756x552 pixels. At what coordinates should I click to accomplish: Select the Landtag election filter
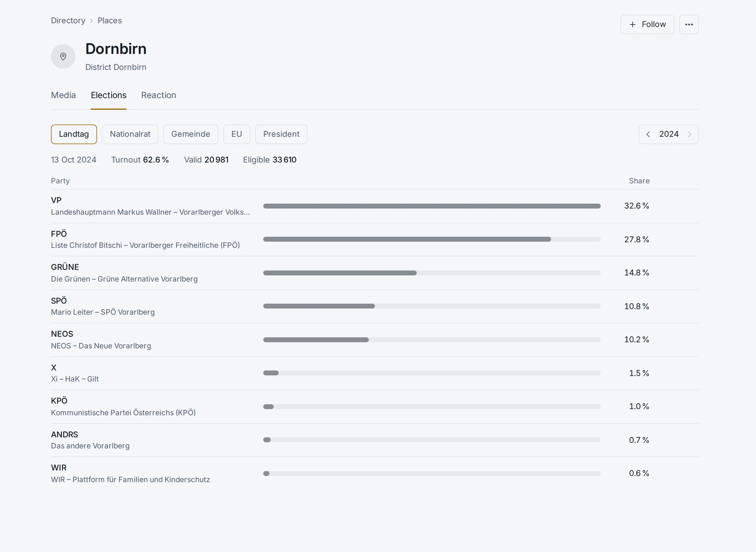pos(74,134)
